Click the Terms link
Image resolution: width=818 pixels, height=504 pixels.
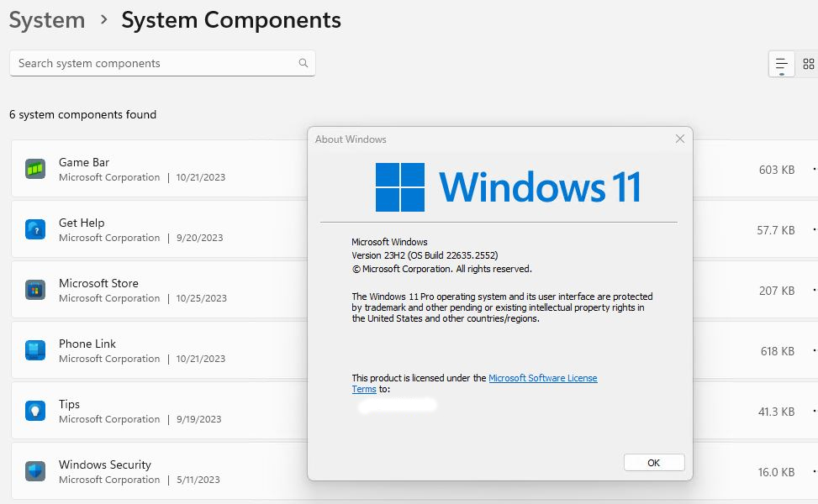364,389
